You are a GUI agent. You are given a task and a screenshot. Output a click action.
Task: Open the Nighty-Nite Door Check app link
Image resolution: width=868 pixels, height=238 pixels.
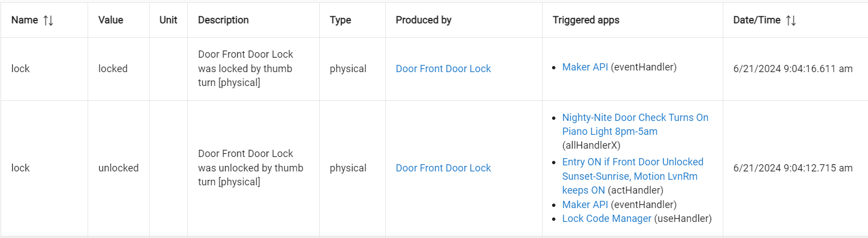635,118
